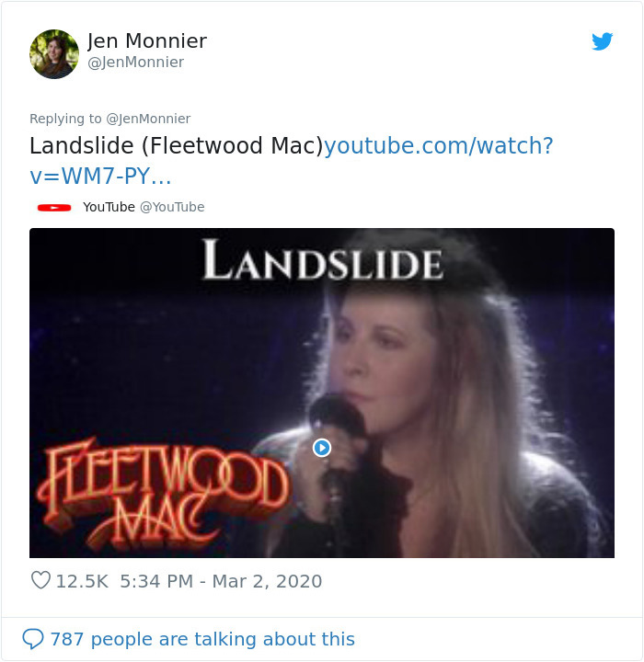Open the Jen Monnier display name

(x=147, y=41)
